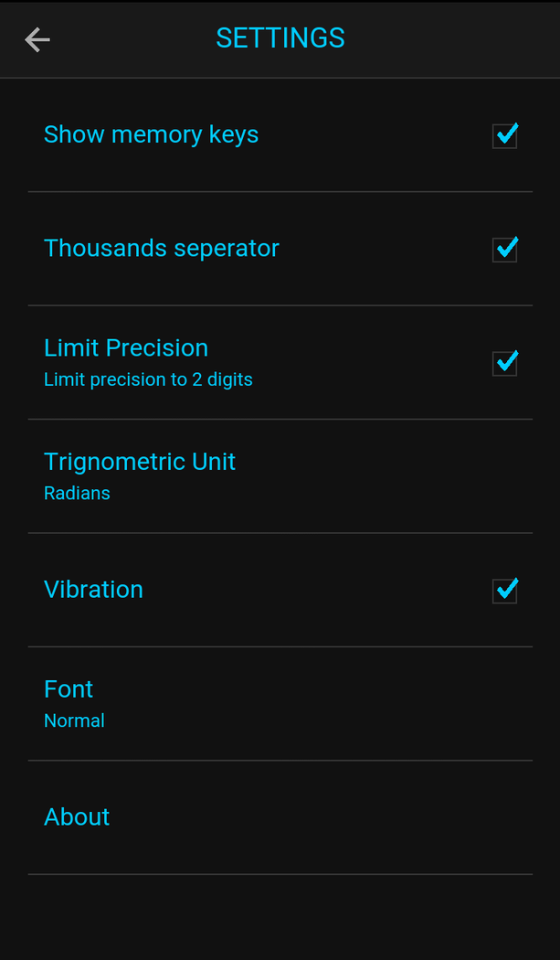Turn off the Vibration checkbox
Viewport: 560px width, 960px height.
point(505,590)
